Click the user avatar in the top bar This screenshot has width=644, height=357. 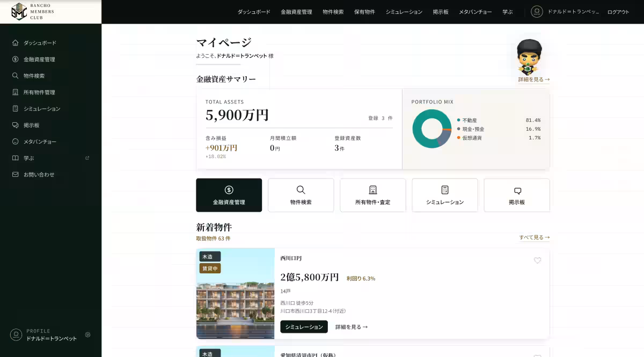[537, 12]
